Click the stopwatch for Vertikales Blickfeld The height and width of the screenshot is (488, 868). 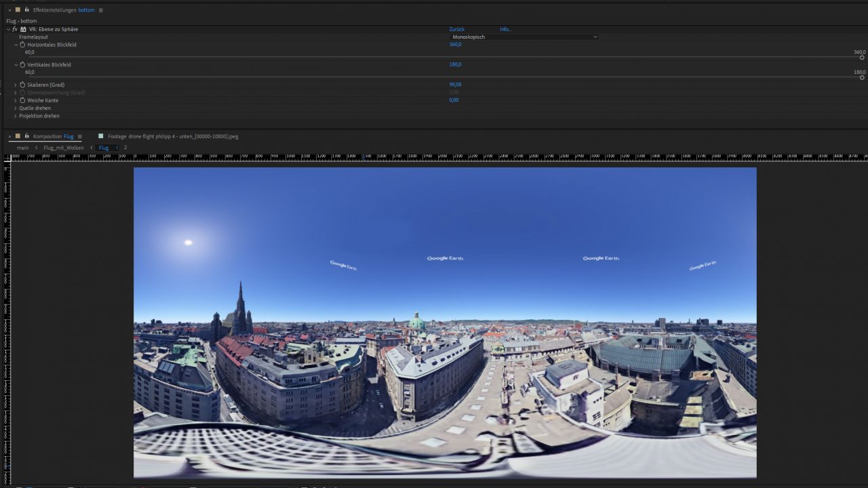(22, 65)
